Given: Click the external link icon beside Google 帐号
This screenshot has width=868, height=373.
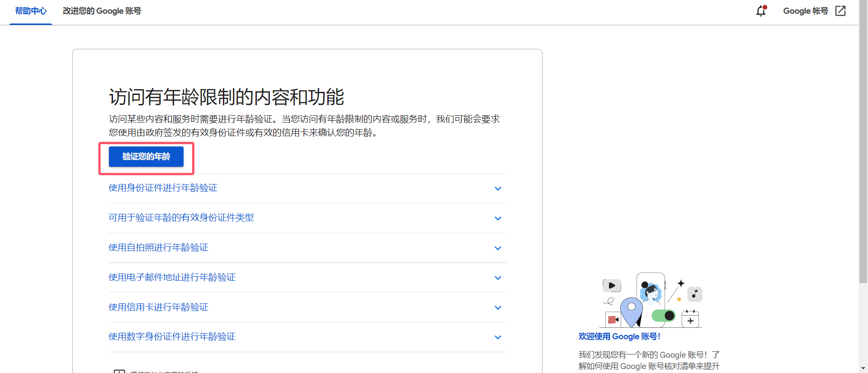Looking at the screenshot, I should coord(840,11).
